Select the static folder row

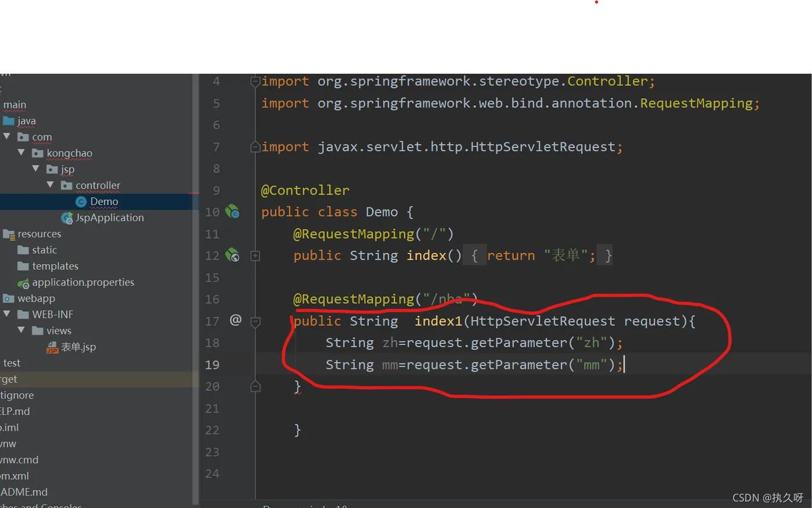point(99,250)
